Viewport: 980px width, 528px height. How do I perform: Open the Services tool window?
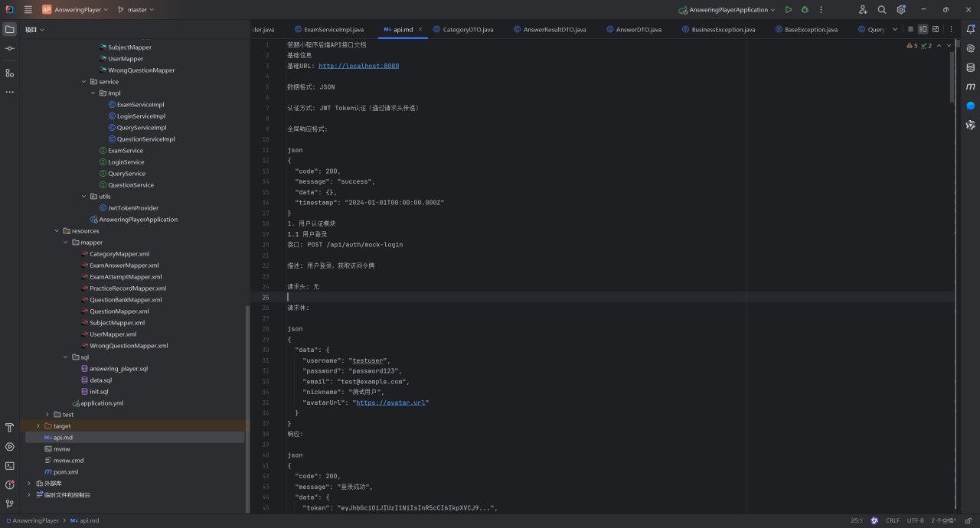(10, 447)
